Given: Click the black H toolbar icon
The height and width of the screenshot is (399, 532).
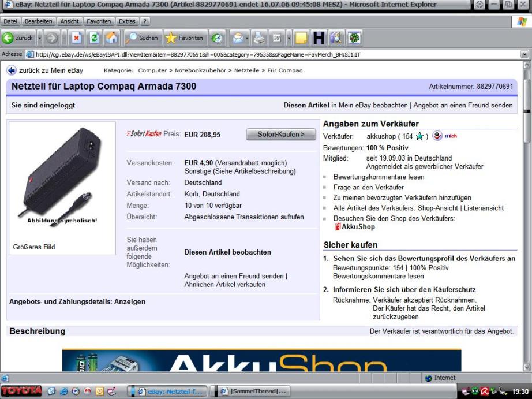Looking at the screenshot, I should (319, 38).
